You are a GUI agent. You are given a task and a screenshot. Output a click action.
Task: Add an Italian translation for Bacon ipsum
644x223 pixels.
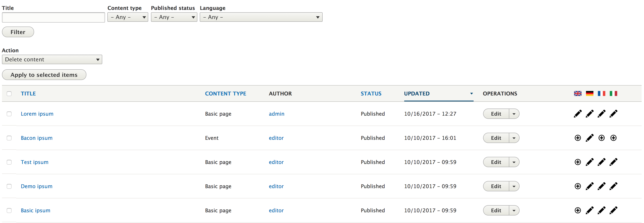click(614, 138)
